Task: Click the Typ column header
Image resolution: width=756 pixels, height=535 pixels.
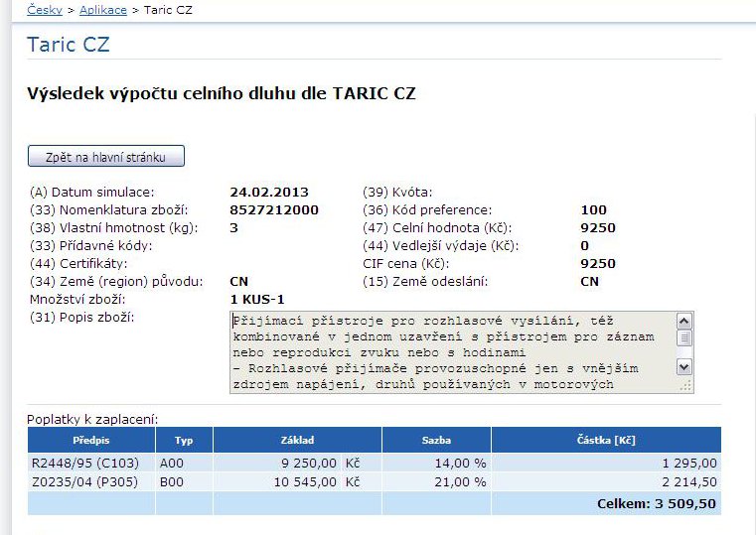Action: tap(184, 440)
